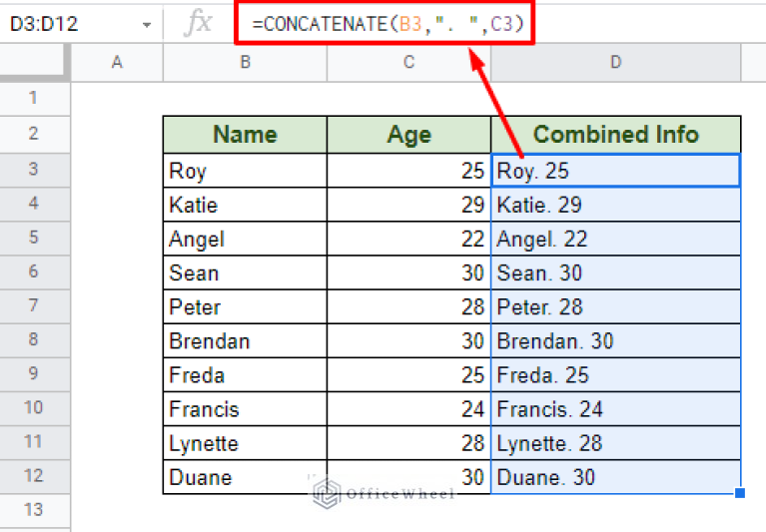The height and width of the screenshot is (532, 766).
Task: Select the cell containing Roy. 25
Action: click(615, 171)
